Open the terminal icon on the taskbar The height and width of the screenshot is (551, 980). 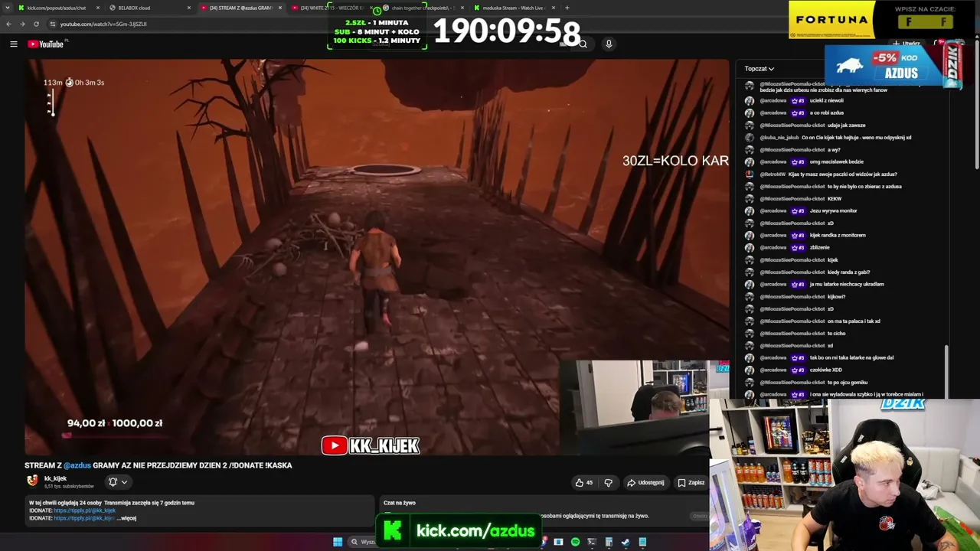tap(592, 542)
